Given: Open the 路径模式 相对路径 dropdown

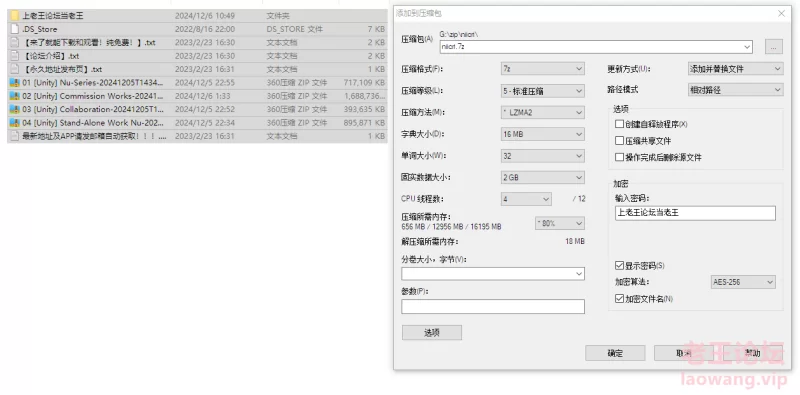Looking at the screenshot, I should click(736, 90).
